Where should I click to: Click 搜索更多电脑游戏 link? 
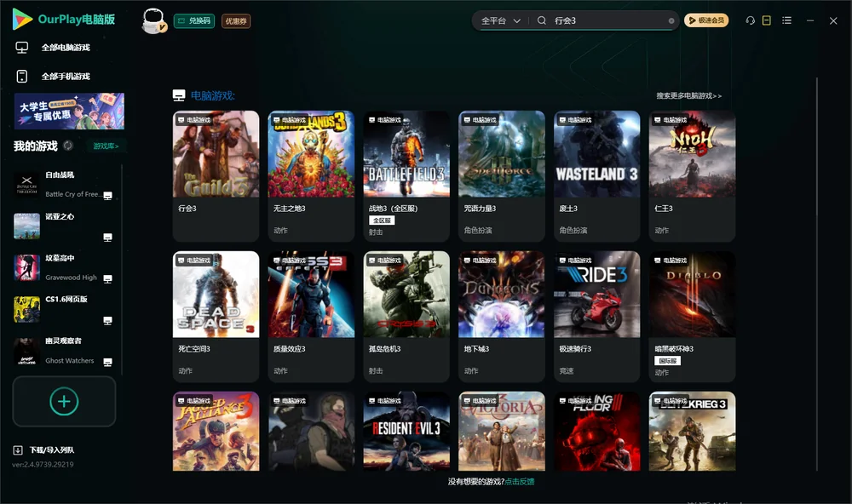click(688, 95)
